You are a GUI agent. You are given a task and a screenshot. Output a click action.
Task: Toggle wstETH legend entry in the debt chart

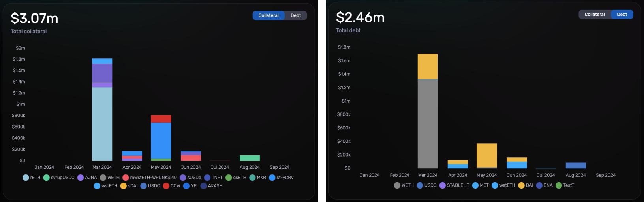click(503, 185)
